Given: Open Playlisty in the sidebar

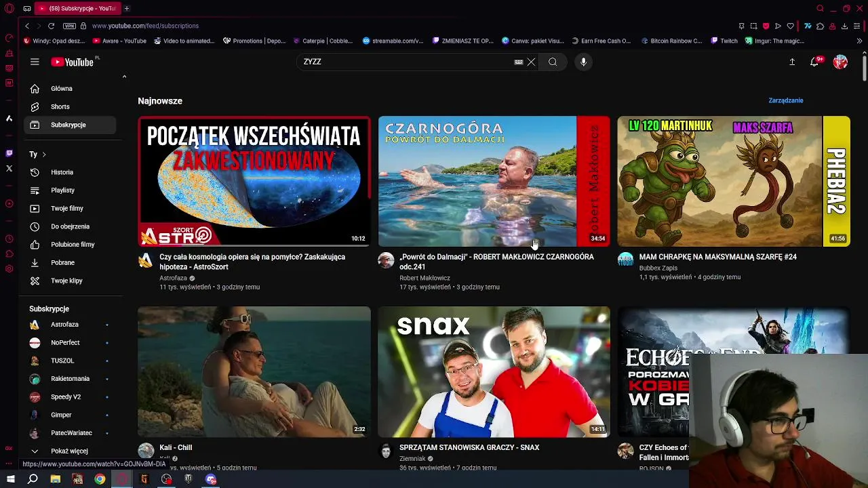Looking at the screenshot, I should pyautogui.click(x=70, y=190).
